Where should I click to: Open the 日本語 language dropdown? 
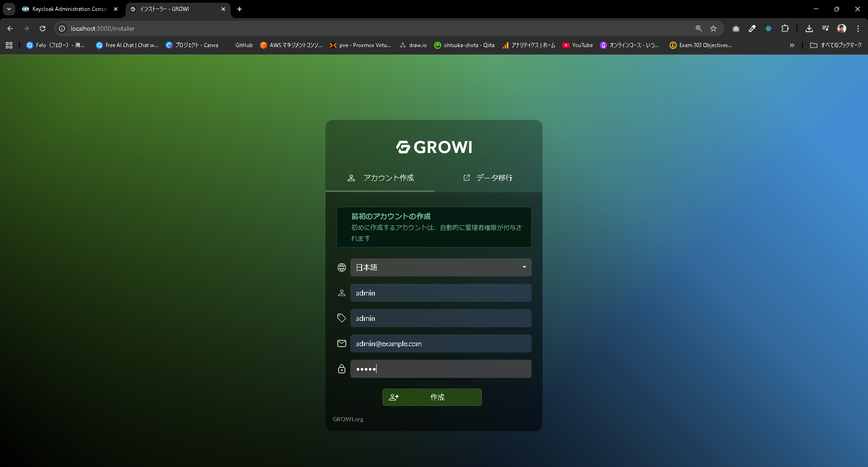coord(441,267)
